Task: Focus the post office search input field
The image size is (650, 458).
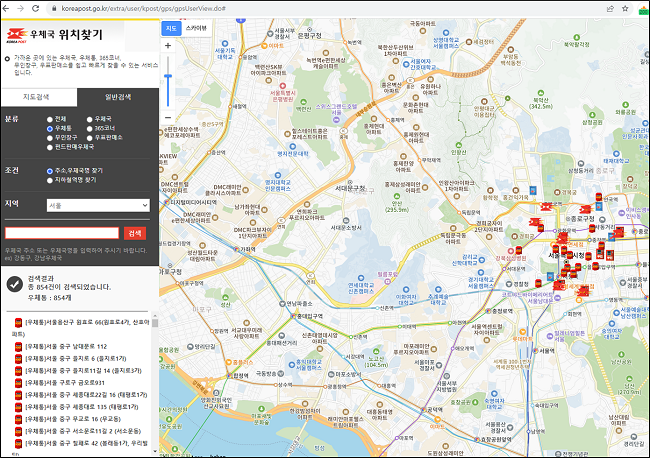Action: click(x=62, y=233)
